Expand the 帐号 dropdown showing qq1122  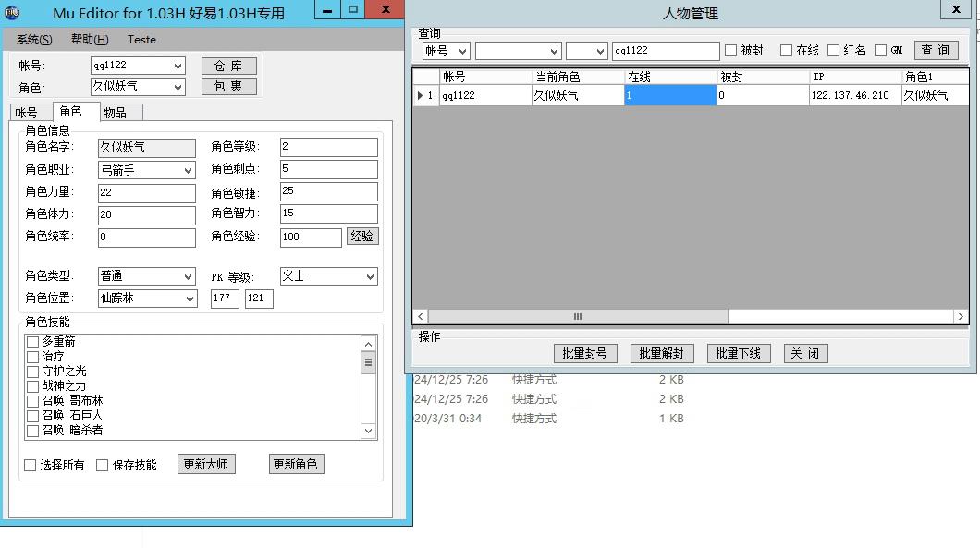coord(178,66)
